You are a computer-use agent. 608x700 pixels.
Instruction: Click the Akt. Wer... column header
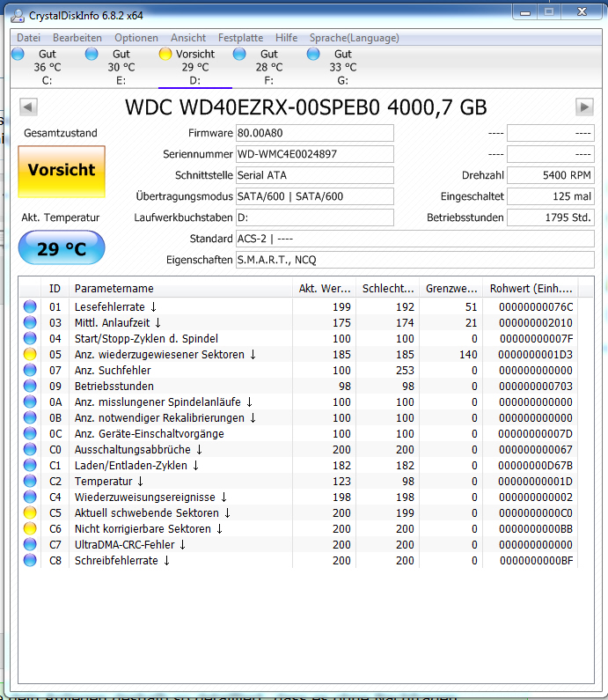pyautogui.click(x=325, y=289)
